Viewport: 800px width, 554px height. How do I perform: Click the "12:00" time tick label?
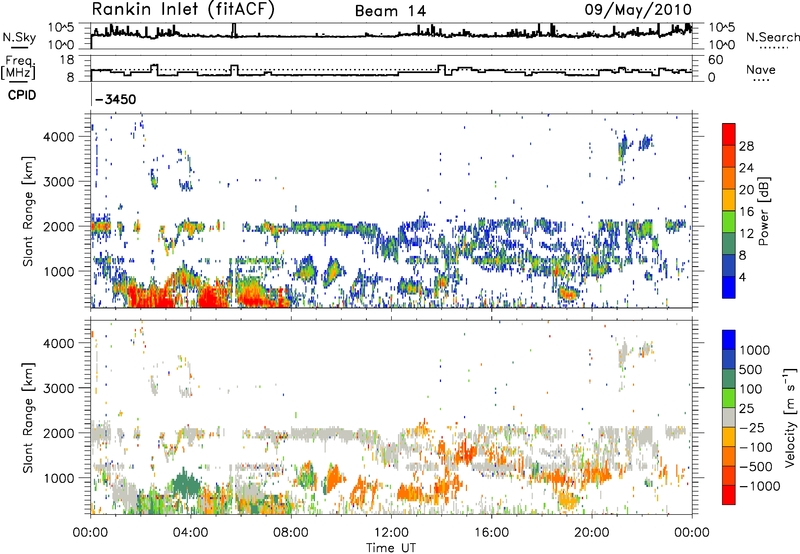pyautogui.click(x=391, y=533)
